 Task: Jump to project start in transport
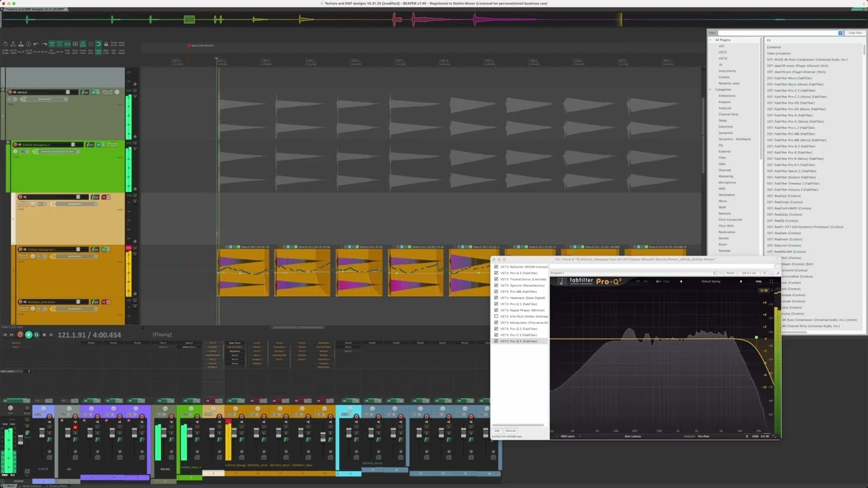(x=5, y=335)
